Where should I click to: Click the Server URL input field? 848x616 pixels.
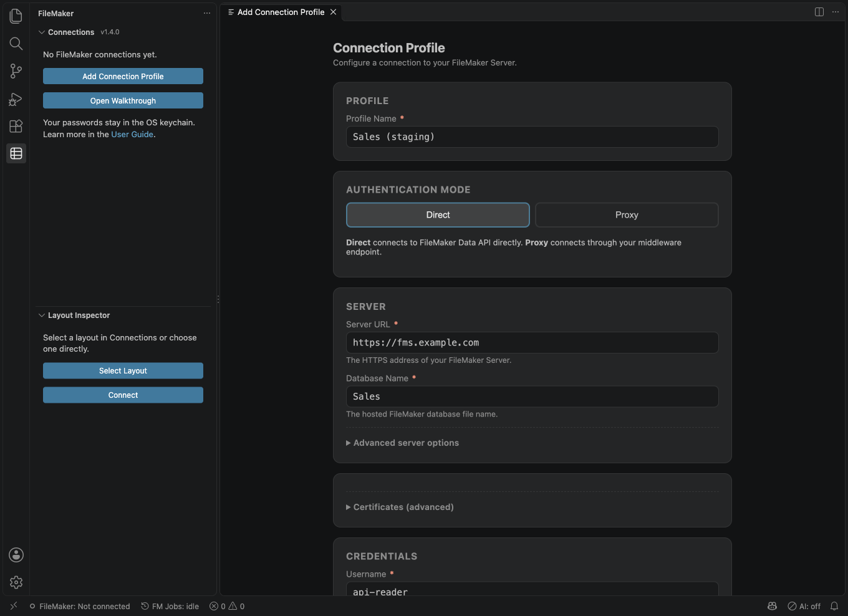[x=532, y=342]
